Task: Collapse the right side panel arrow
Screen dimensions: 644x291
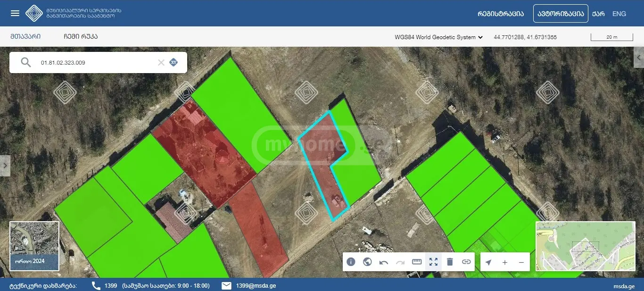Action: pyautogui.click(x=639, y=57)
